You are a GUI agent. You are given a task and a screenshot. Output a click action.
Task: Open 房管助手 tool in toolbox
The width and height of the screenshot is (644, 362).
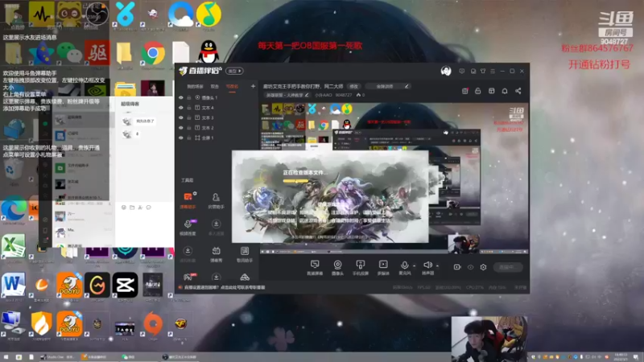[x=216, y=200]
